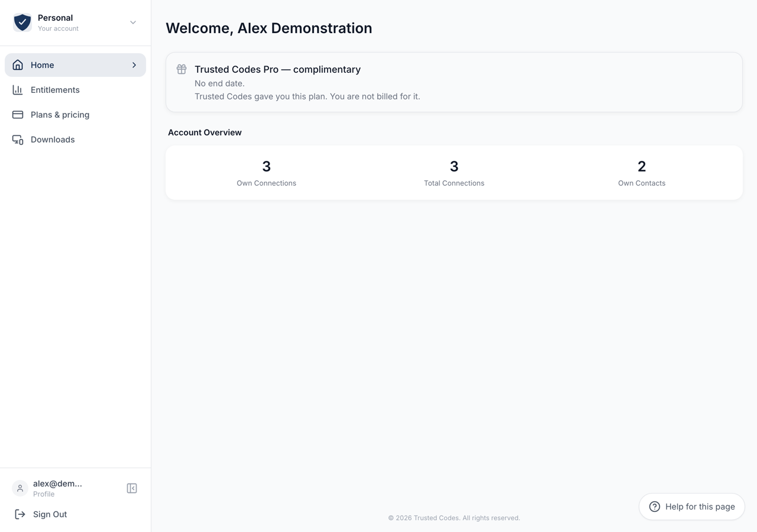The width and height of the screenshot is (757, 532).
Task: Open the Entitlements page
Action: (75, 90)
